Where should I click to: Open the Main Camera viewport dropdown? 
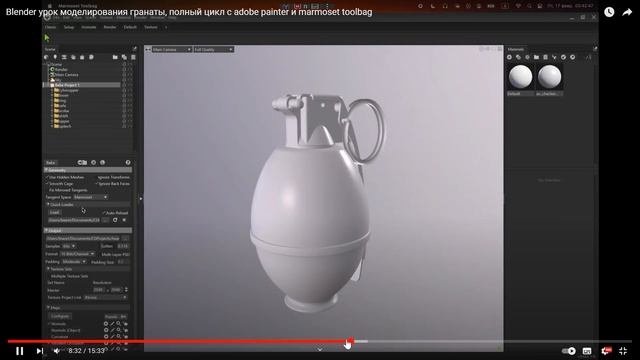click(x=172, y=49)
